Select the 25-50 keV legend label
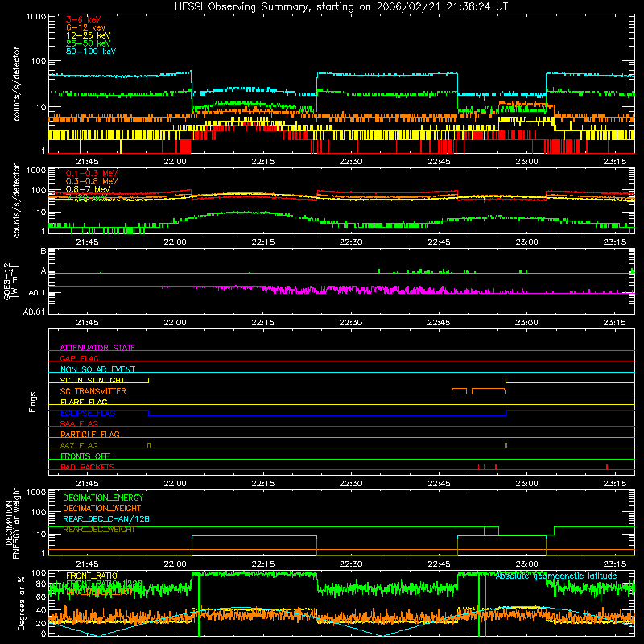This screenshot has height=644, width=644. pos(89,43)
